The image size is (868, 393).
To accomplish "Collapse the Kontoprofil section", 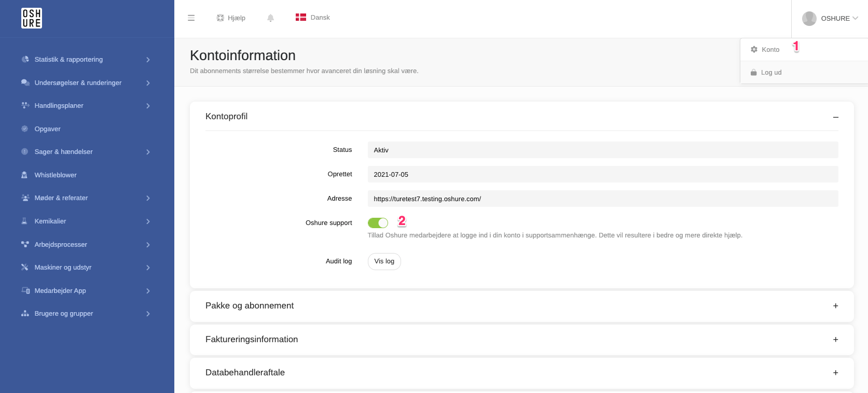I will point(835,117).
